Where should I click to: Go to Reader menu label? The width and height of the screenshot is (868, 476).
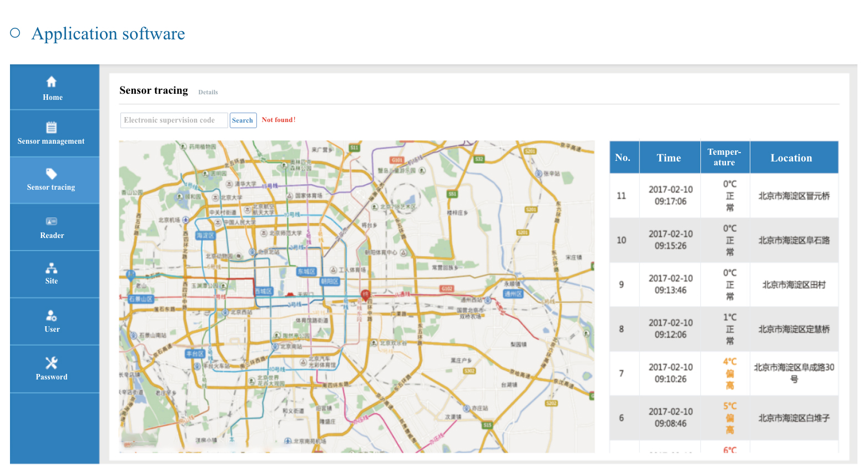click(52, 236)
